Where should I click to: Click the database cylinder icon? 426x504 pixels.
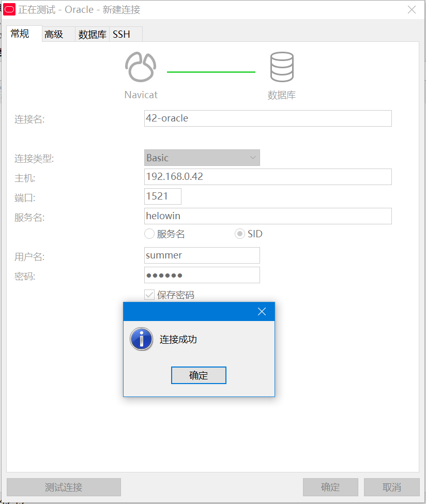[282, 67]
